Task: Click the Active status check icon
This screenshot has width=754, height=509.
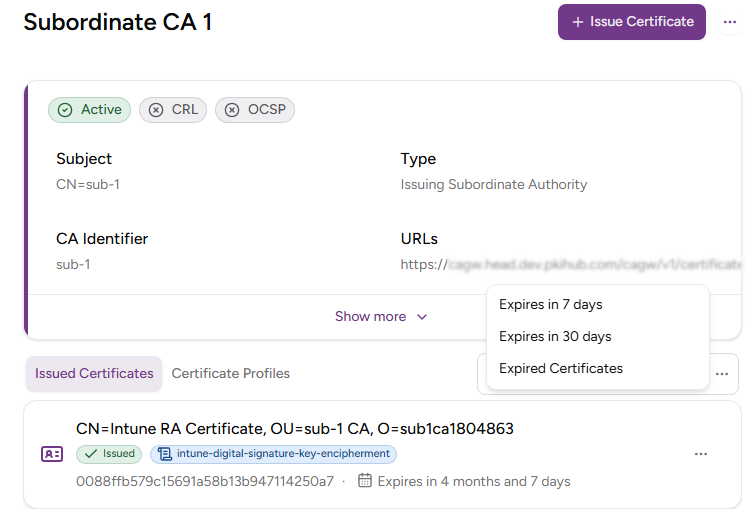Action: (x=66, y=110)
